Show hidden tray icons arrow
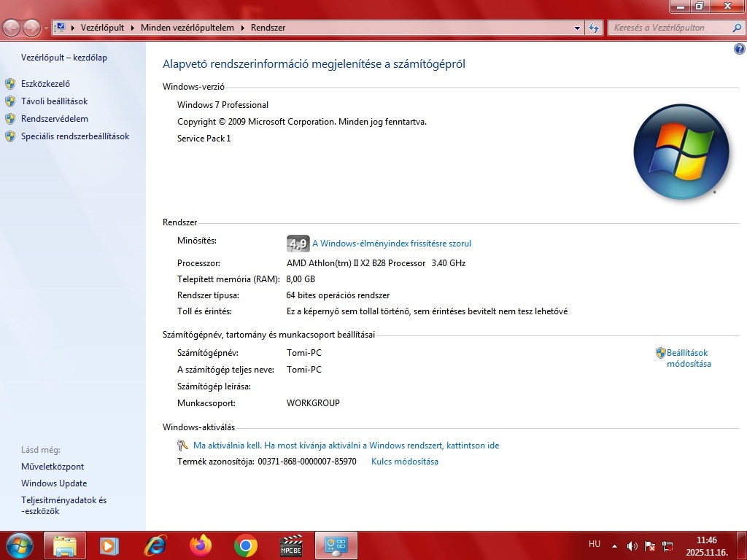This screenshot has height=560, width=747. [614, 546]
